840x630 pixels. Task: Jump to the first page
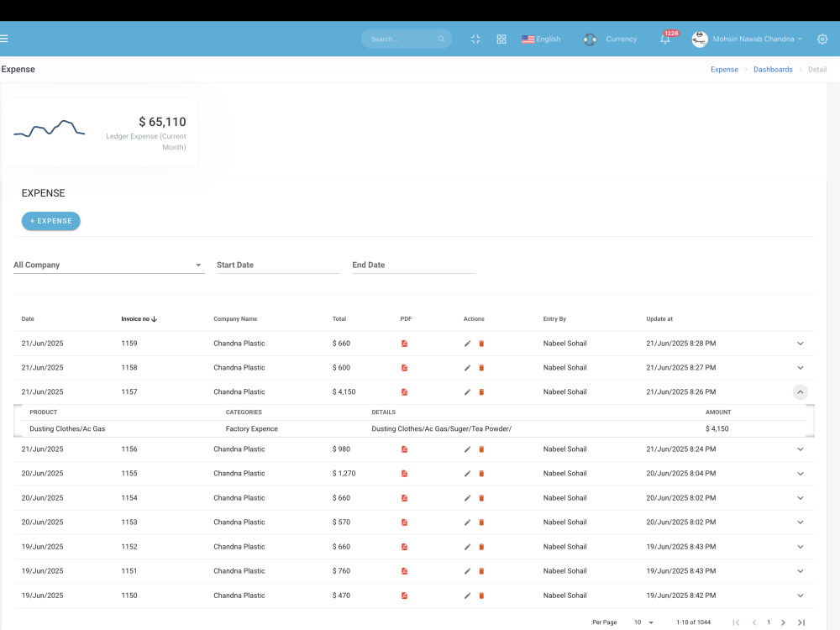[736, 622]
